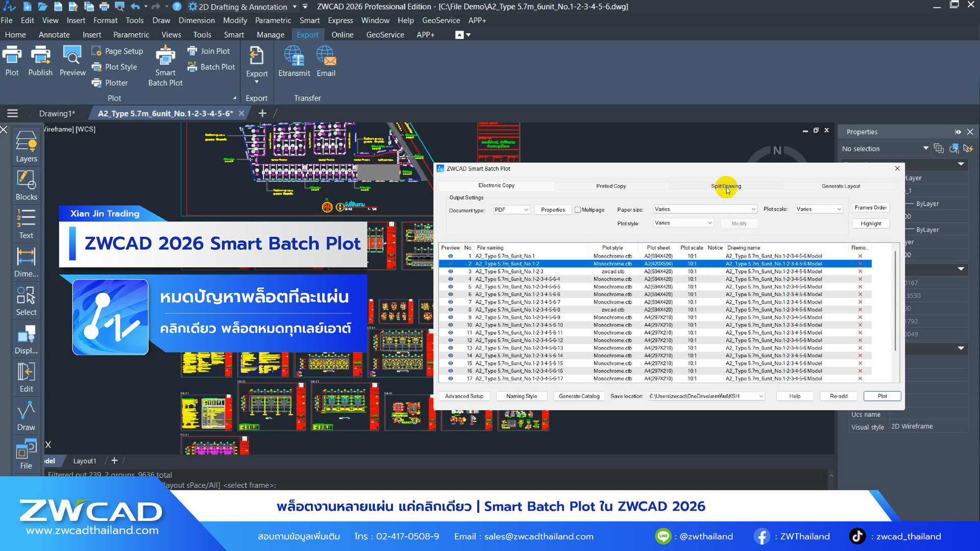Select file row 2 A2_Type 5.7m_6unit_No.1-2
This screenshot has width=980, height=551.
655,264
